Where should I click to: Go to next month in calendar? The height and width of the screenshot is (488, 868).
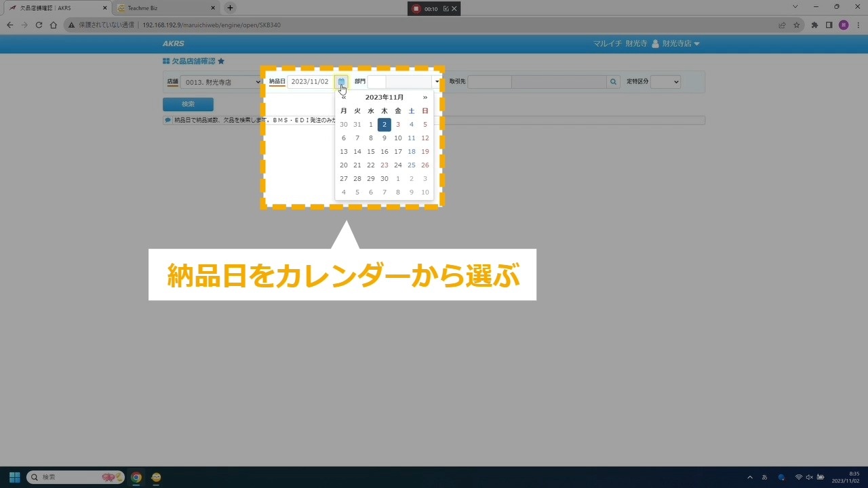click(425, 98)
